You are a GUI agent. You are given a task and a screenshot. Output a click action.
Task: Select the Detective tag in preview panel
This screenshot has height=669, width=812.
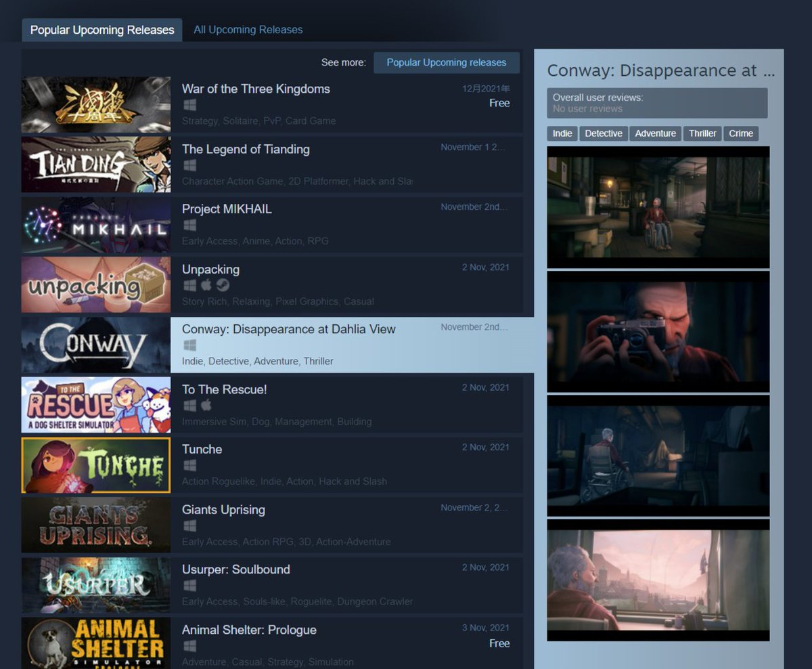604,133
